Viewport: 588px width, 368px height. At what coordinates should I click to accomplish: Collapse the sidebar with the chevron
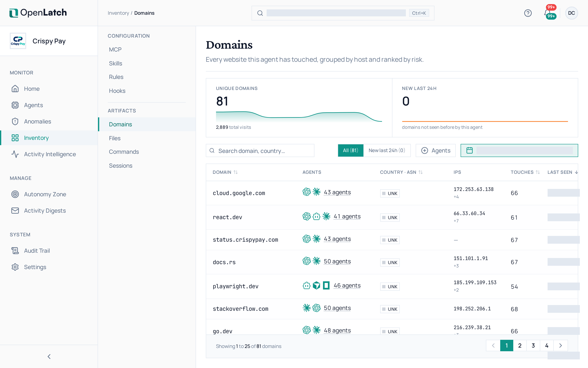tap(49, 357)
